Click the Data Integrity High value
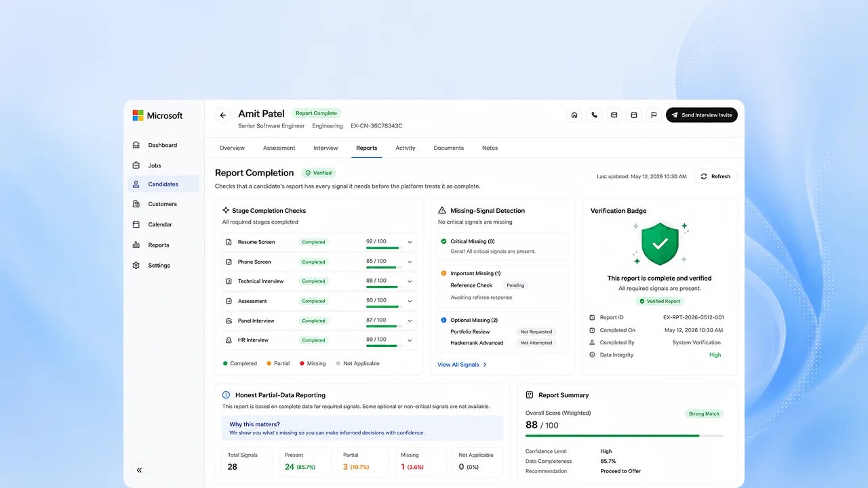 click(x=715, y=355)
